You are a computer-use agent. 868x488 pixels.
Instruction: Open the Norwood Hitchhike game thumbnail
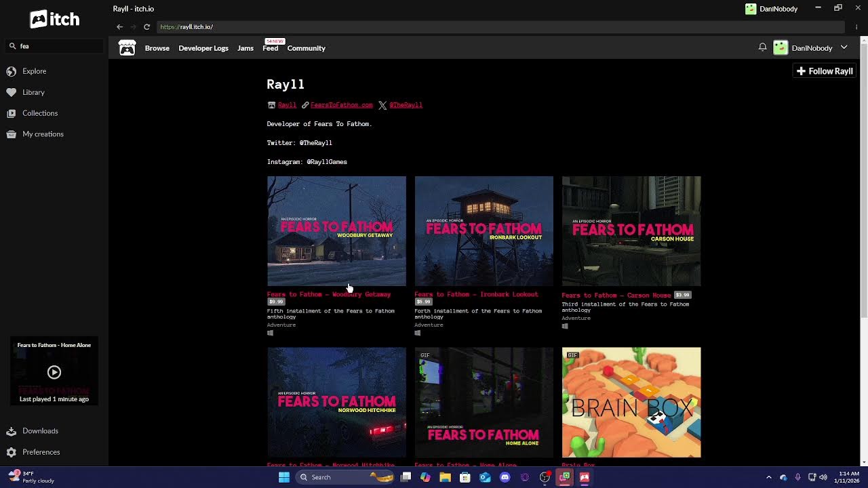(x=336, y=403)
